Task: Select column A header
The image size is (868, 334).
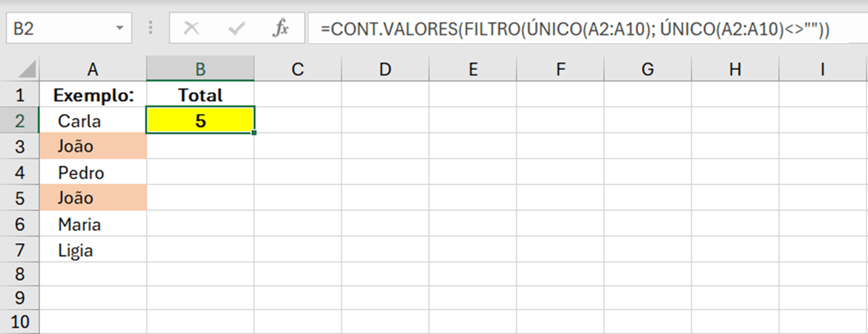Action: pos(93,69)
